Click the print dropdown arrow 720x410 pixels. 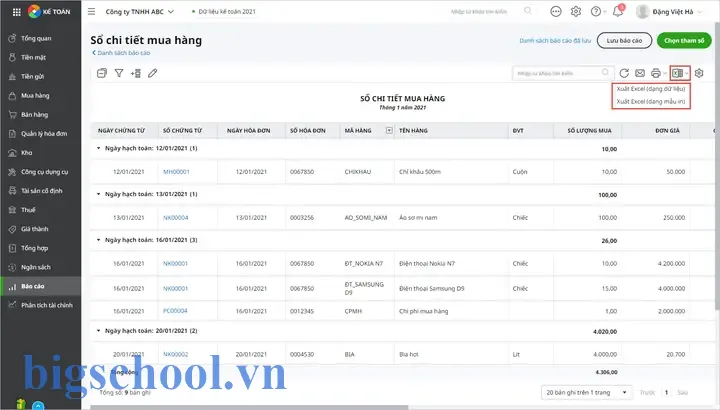point(665,73)
